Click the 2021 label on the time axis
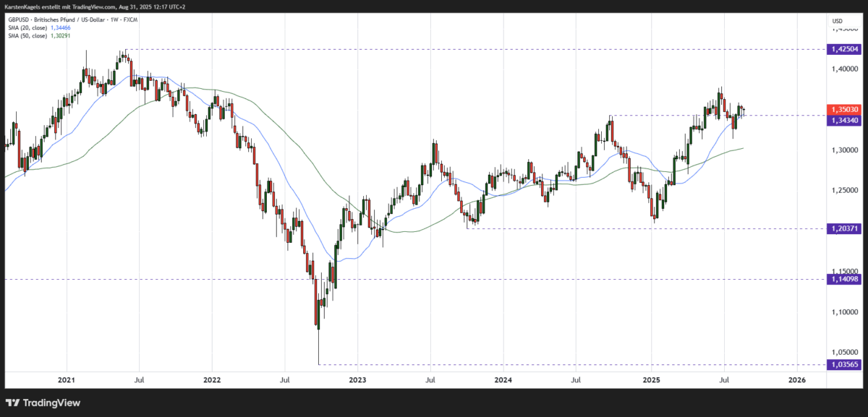868x417 pixels. point(66,379)
